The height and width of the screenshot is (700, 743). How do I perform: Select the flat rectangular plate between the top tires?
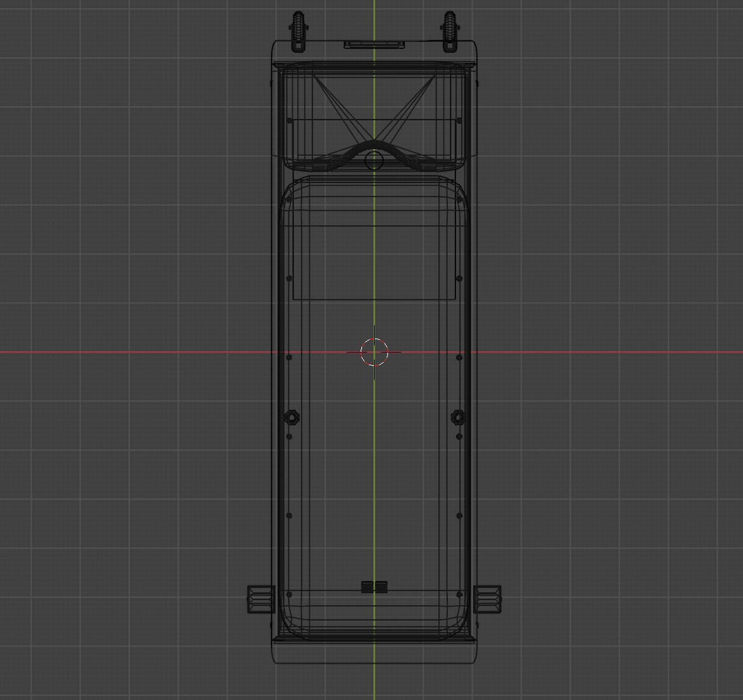tap(374, 45)
